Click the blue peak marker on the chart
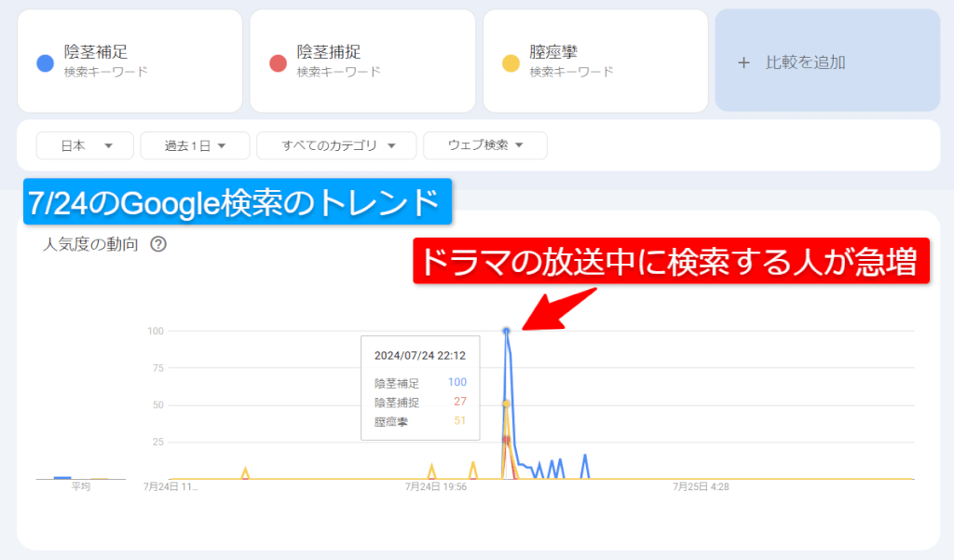Screen dimensions: 954x560 click(x=505, y=330)
